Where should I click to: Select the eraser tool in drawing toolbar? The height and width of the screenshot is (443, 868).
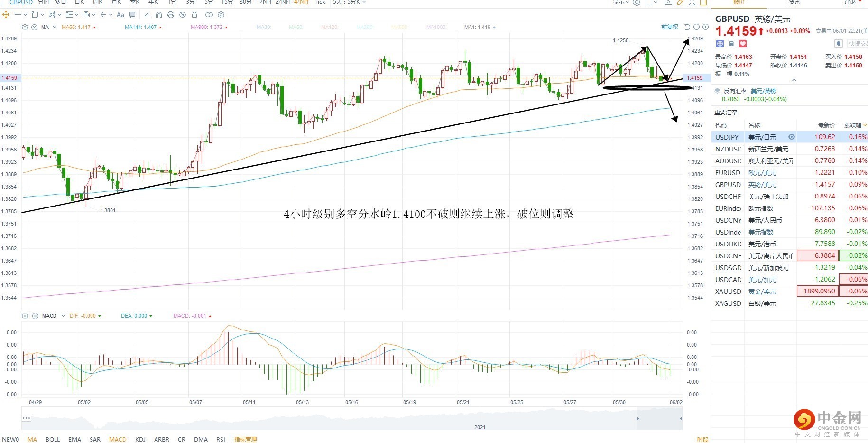147,15
